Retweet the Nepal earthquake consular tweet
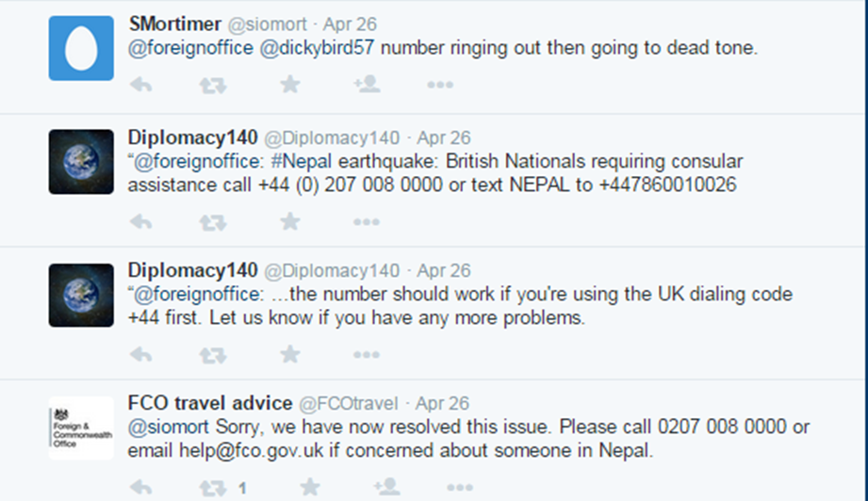 pyautogui.click(x=213, y=222)
